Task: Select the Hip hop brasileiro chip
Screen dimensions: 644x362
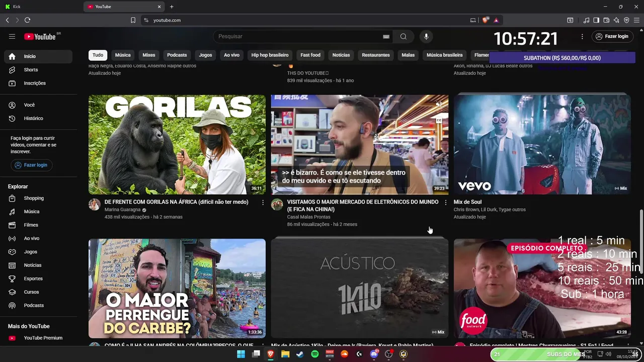Action: (270, 55)
